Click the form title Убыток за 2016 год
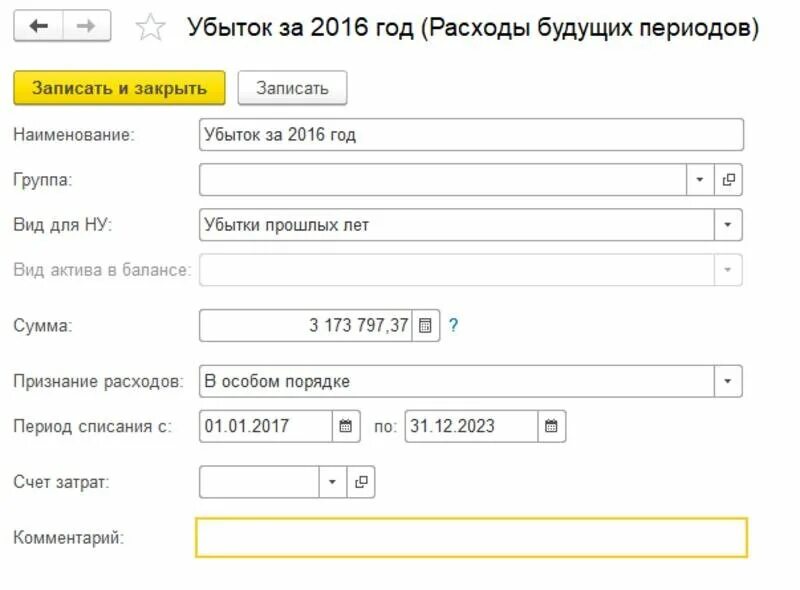This screenshot has width=800, height=590. coord(473,27)
